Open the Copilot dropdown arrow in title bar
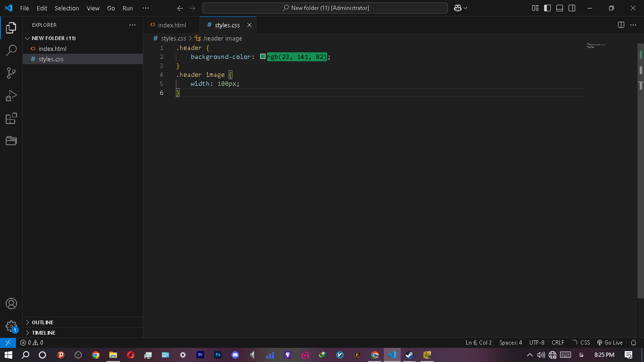 tap(466, 8)
